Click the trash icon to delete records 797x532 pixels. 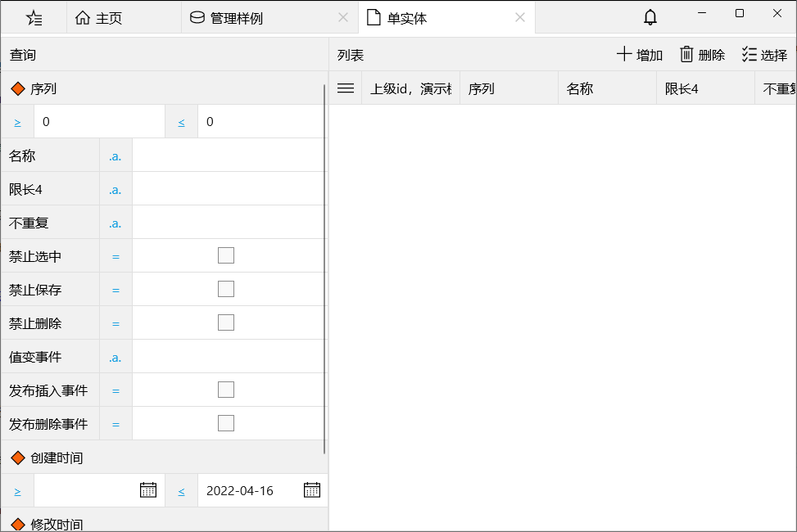[x=687, y=54]
